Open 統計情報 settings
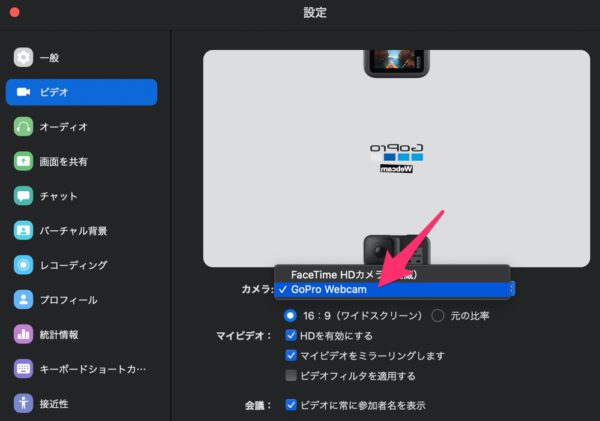600x421 pixels. pyautogui.click(x=81, y=334)
